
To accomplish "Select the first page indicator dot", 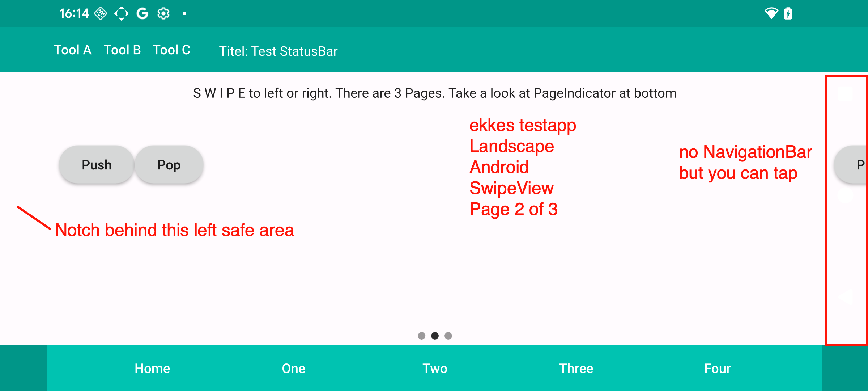I will point(422,336).
